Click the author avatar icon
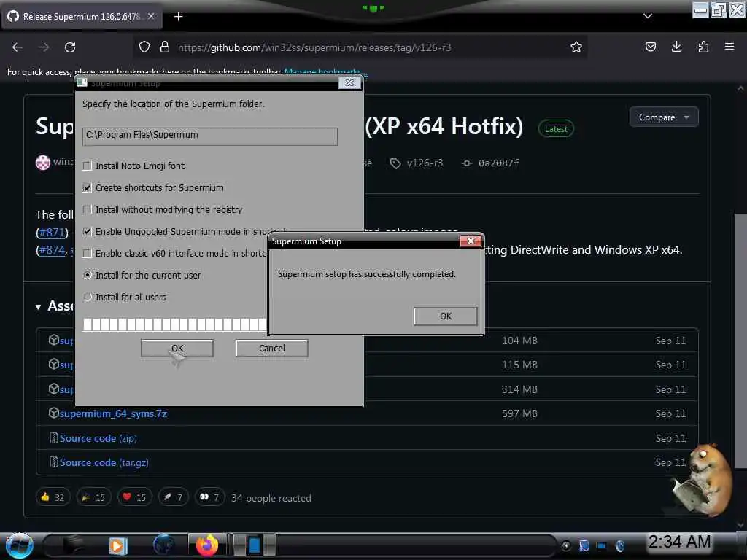 43,163
